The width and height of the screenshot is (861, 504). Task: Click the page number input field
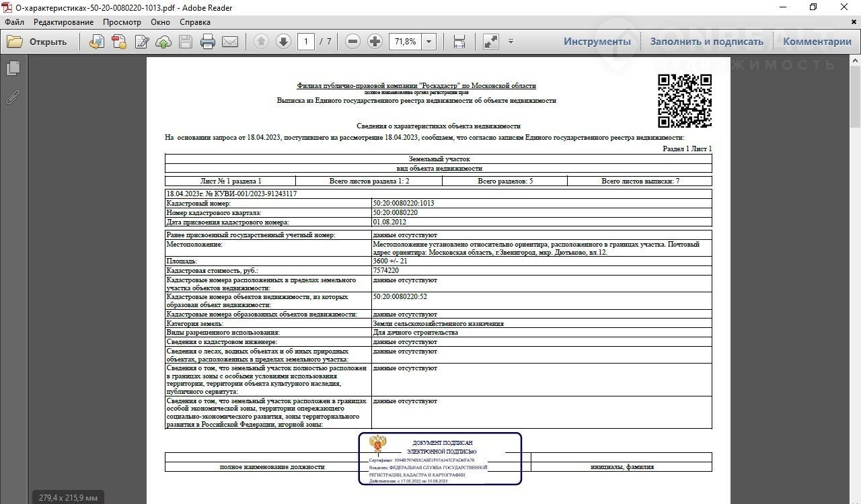pos(306,42)
